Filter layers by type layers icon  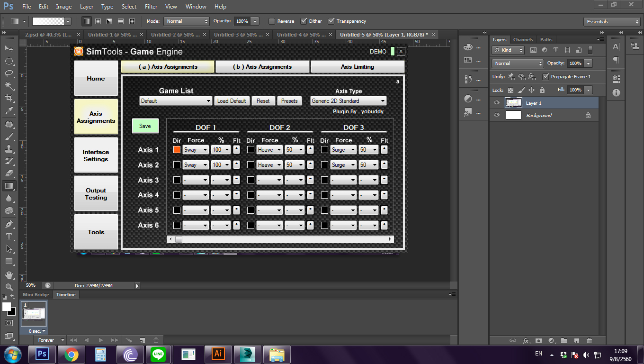[555, 50]
